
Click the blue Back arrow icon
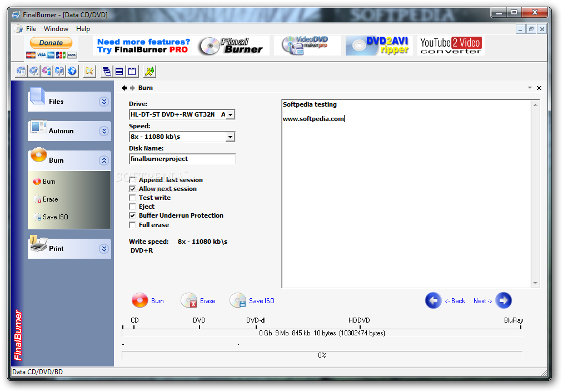[x=434, y=300]
